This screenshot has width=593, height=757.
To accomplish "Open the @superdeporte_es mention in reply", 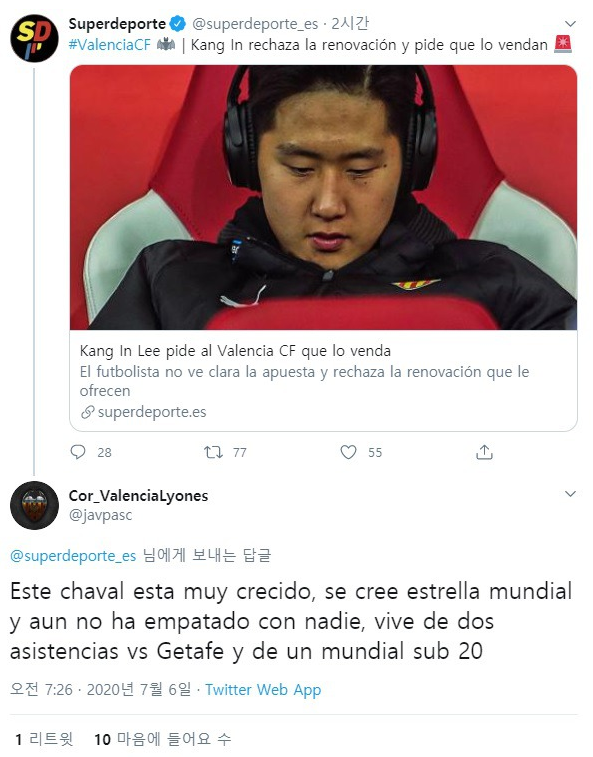I will point(73,556).
